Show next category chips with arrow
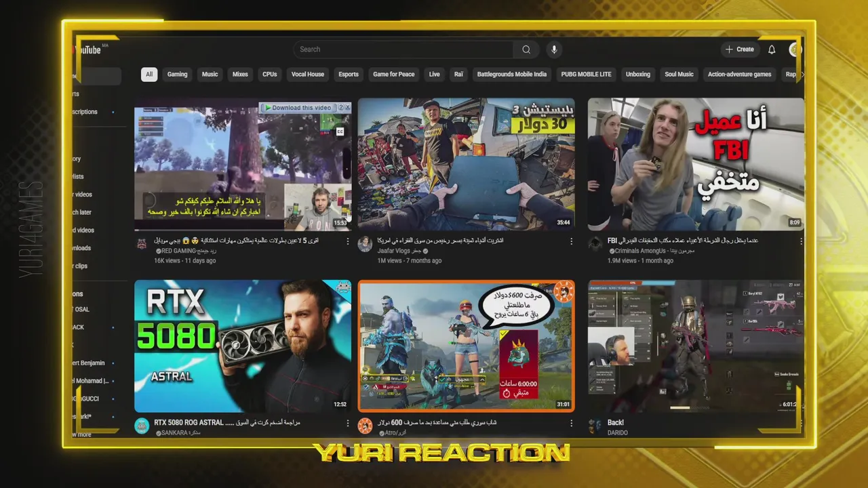Screen dimensions: 868x488 coord(802,75)
